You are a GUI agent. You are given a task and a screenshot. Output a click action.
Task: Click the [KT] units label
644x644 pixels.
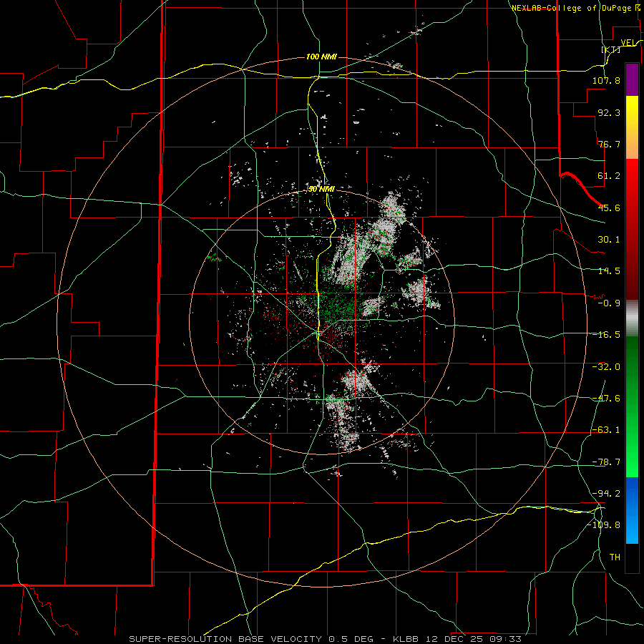[611, 50]
